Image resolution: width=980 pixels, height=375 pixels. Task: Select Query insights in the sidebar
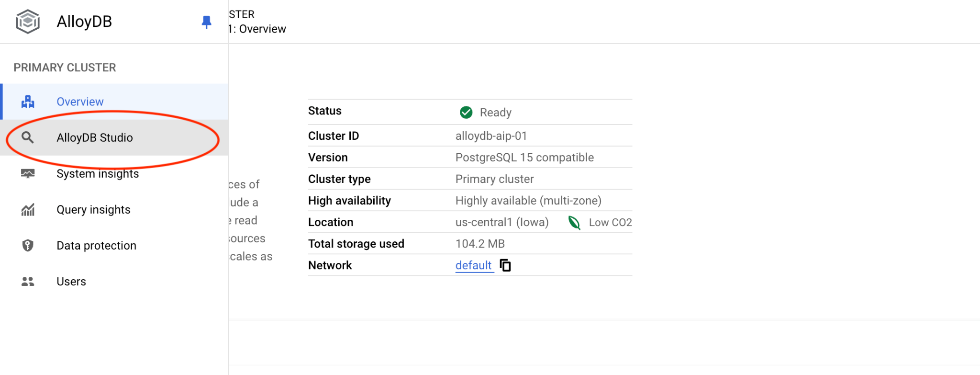[93, 210]
